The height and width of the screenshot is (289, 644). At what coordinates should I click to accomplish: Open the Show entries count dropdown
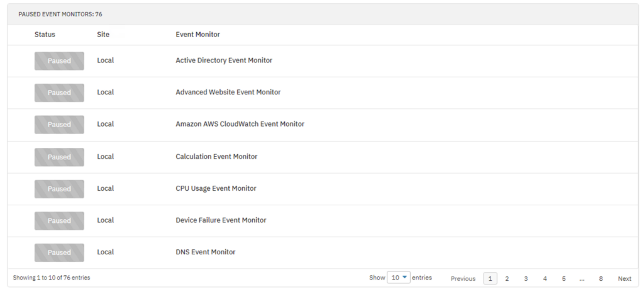398,278
